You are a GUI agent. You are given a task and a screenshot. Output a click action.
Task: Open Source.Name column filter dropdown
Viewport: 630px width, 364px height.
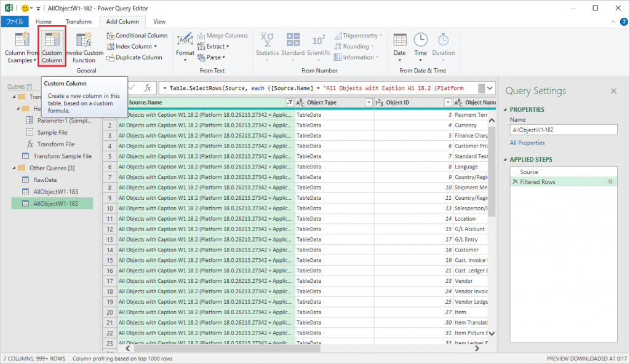pyautogui.click(x=289, y=103)
